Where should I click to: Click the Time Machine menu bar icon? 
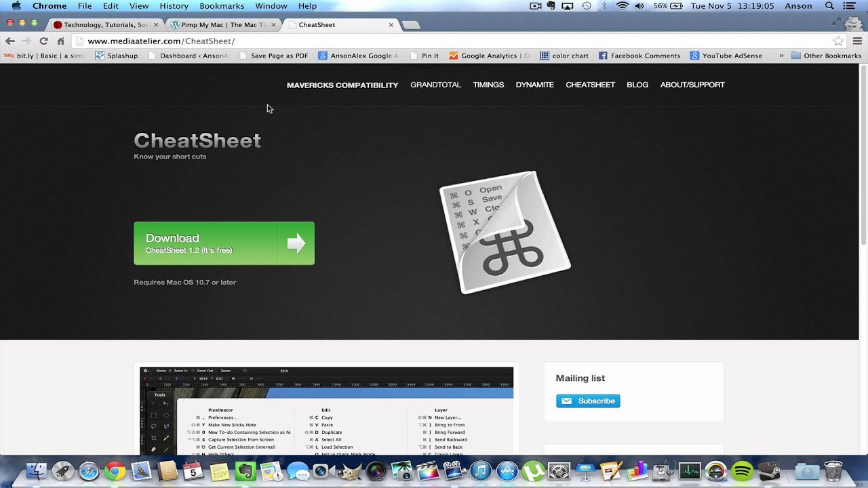[x=587, y=6]
